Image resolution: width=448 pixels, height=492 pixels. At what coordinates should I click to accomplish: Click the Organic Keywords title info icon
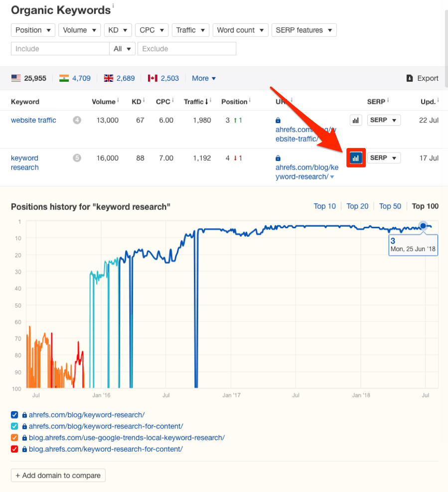[113, 5]
